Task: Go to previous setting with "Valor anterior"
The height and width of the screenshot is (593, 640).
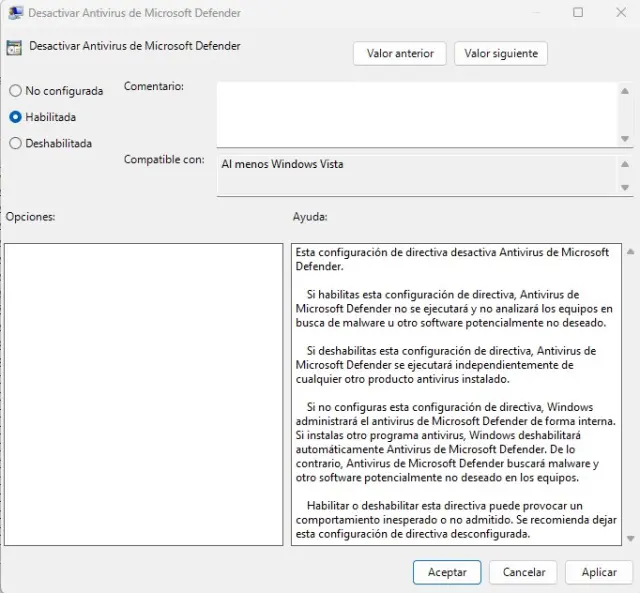Action: tap(399, 53)
